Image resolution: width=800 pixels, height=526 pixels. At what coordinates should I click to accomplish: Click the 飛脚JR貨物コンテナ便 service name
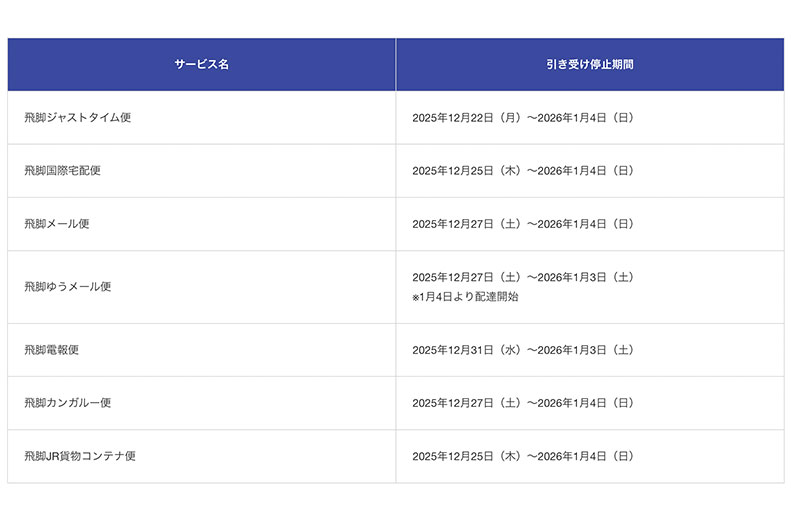(80, 456)
